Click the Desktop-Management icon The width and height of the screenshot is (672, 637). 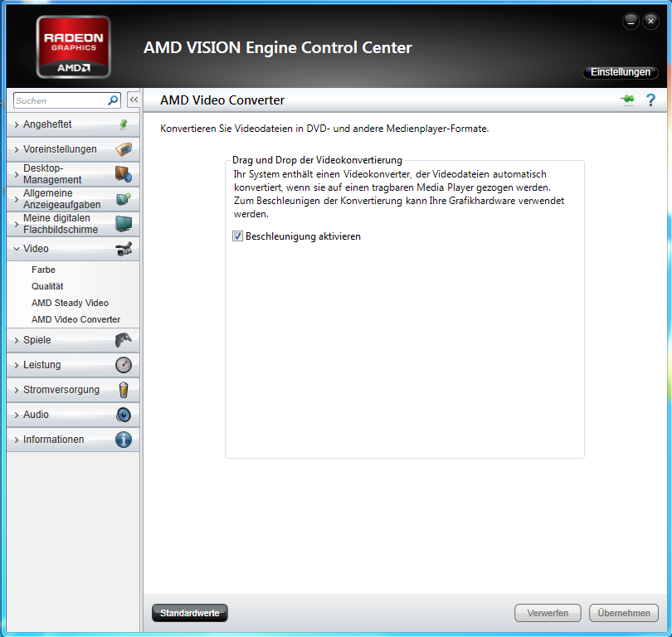pyautogui.click(x=124, y=174)
